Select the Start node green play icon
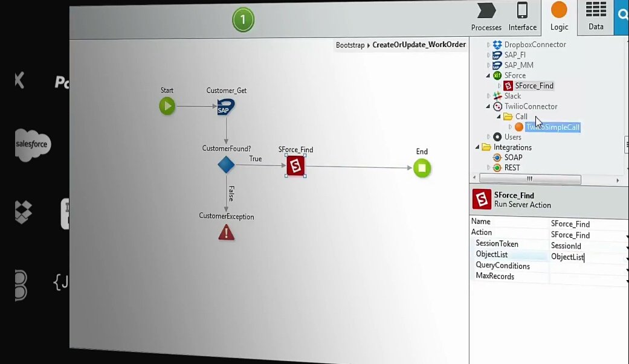Viewport: 629px width, 364px height. coord(167,106)
